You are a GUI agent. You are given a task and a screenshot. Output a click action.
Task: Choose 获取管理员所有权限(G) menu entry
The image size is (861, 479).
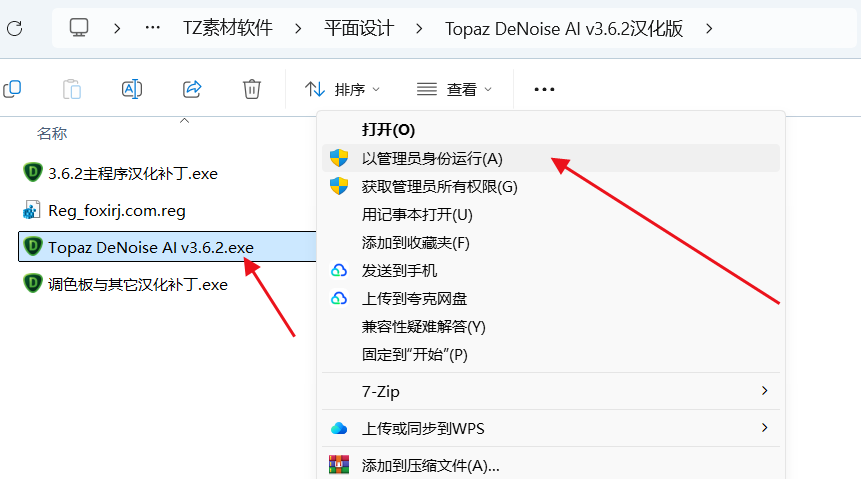point(551,187)
